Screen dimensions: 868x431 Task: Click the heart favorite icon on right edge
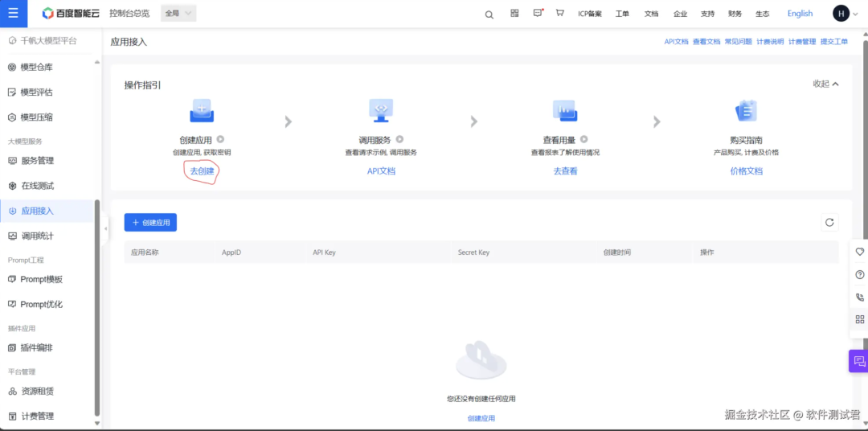pyautogui.click(x=860, y=251)
